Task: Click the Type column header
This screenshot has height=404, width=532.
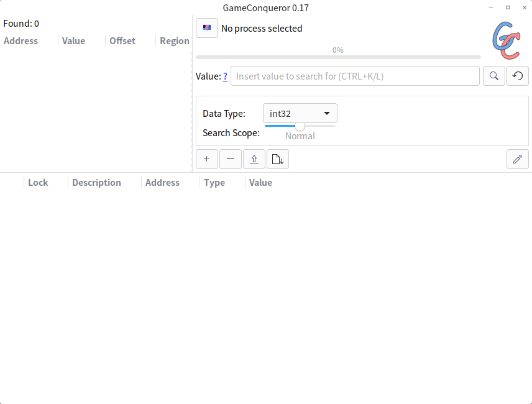Action: point(214,183)
